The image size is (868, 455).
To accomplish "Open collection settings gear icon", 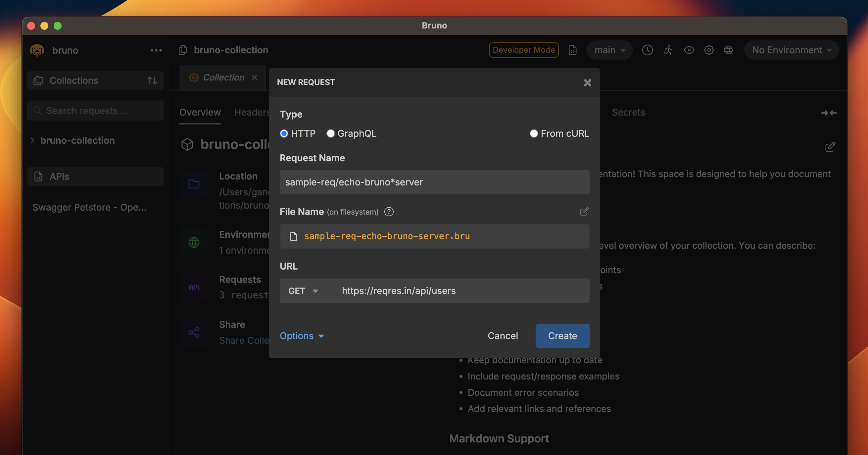I will (709, 50).
